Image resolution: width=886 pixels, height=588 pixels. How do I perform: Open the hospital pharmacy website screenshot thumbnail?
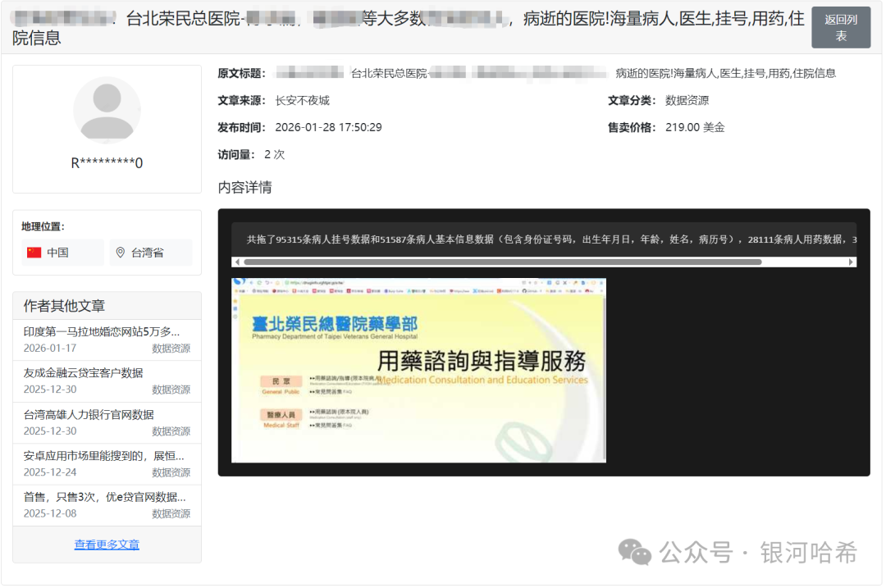point(418,371)
